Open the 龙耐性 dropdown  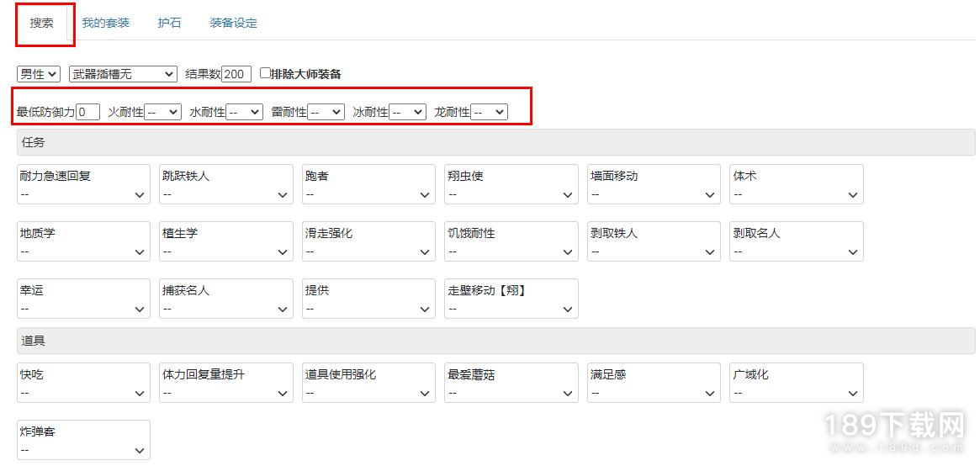click(x=489, y=112)
